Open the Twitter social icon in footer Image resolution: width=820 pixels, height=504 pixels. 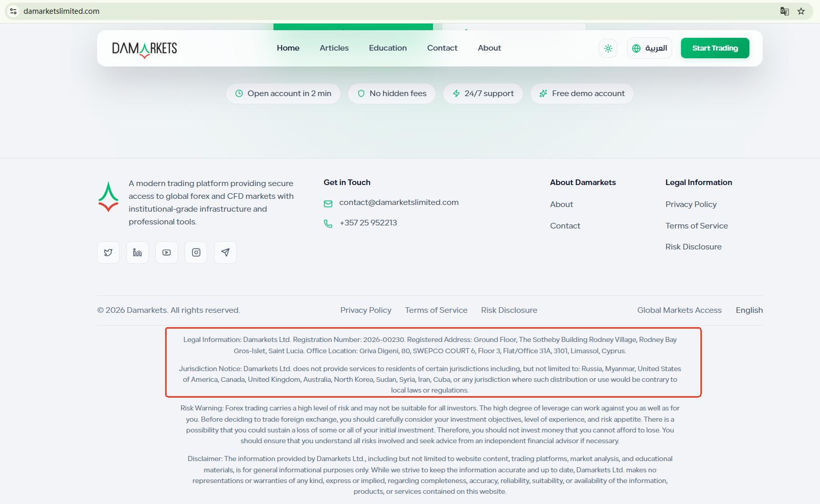tap(108, 253)
